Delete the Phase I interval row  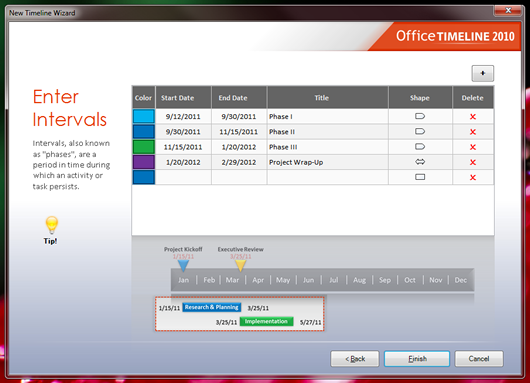[473, 117]
